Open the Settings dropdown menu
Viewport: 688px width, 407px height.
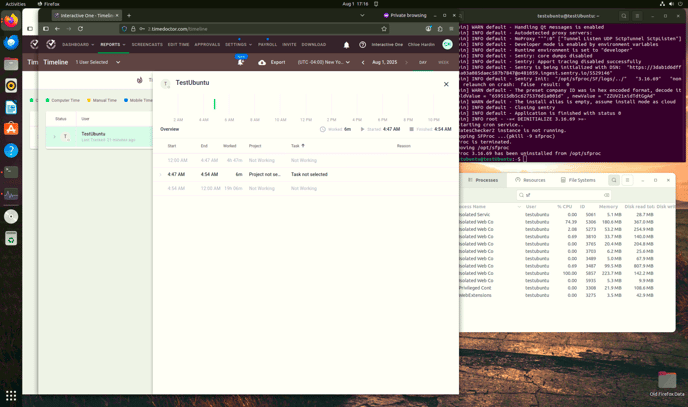click(x=238, y=45)
